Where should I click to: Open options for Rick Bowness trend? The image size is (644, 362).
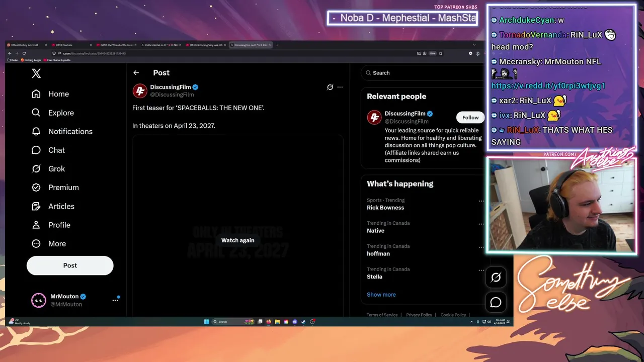pos(481,201)
